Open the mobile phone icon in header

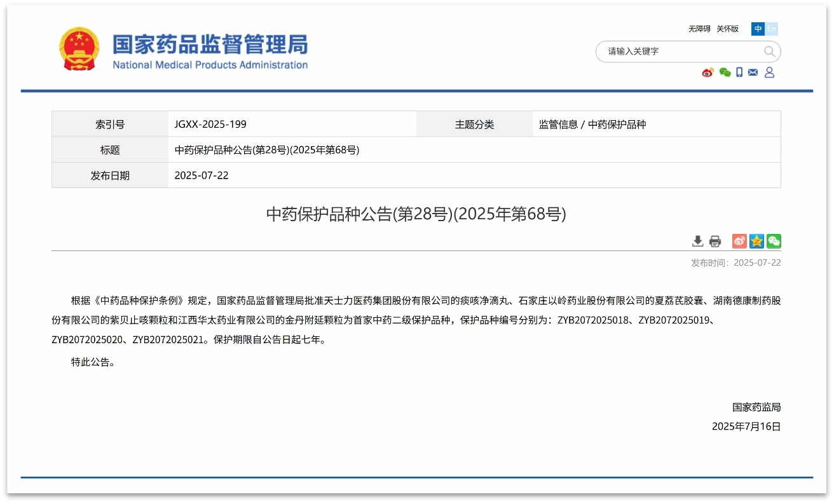739,72
